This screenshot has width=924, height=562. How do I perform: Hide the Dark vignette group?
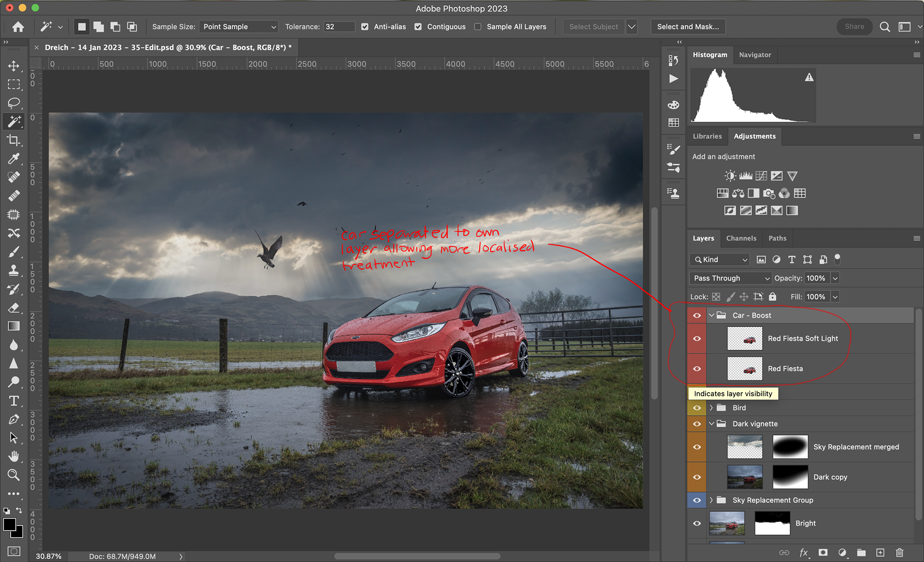click(697, 424)
